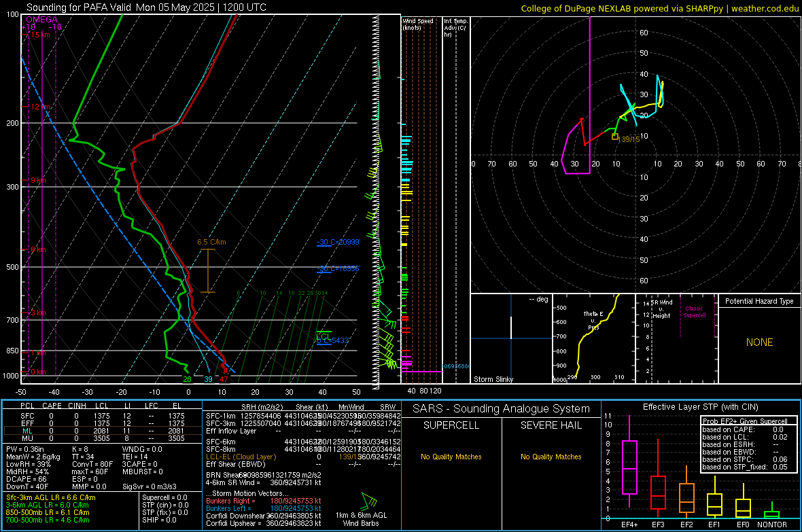Select the highlighted ML parcel row
Image resolution: width=802 pixels, height=532 pixels.
click(103, 431)
